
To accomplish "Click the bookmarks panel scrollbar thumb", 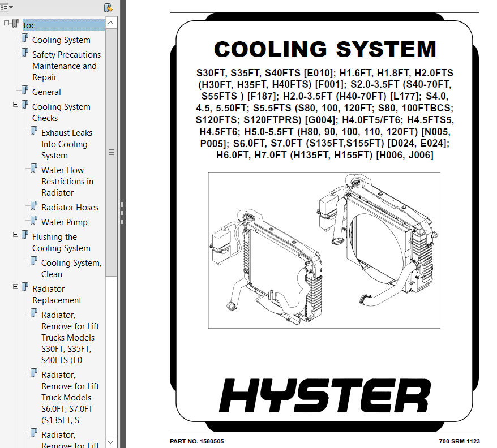I will (x=111, y=152).
